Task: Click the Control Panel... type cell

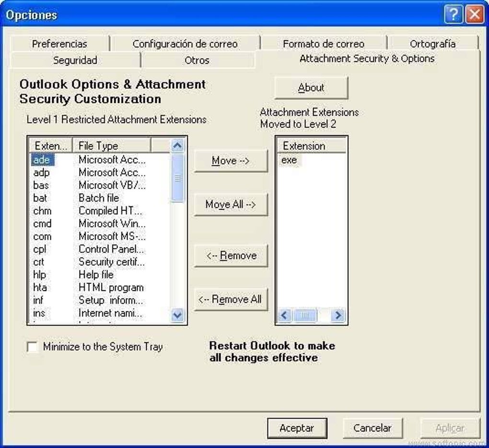Action: click(111, 249)
